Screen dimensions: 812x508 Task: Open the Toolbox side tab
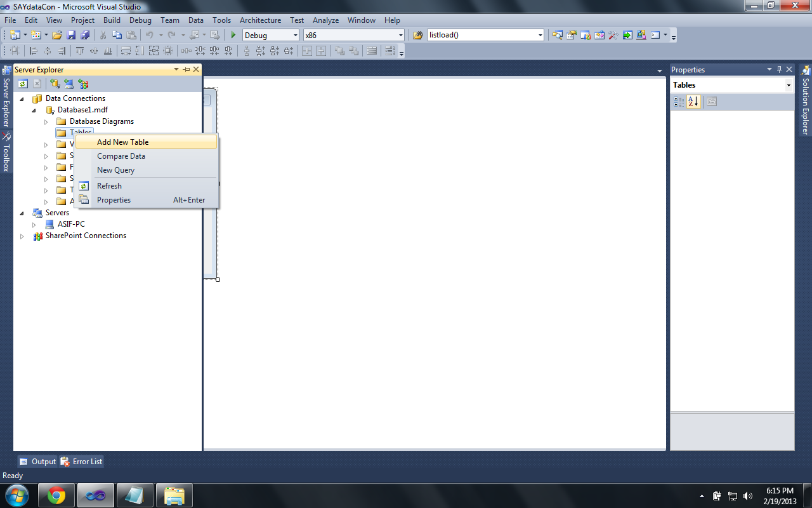6,152
